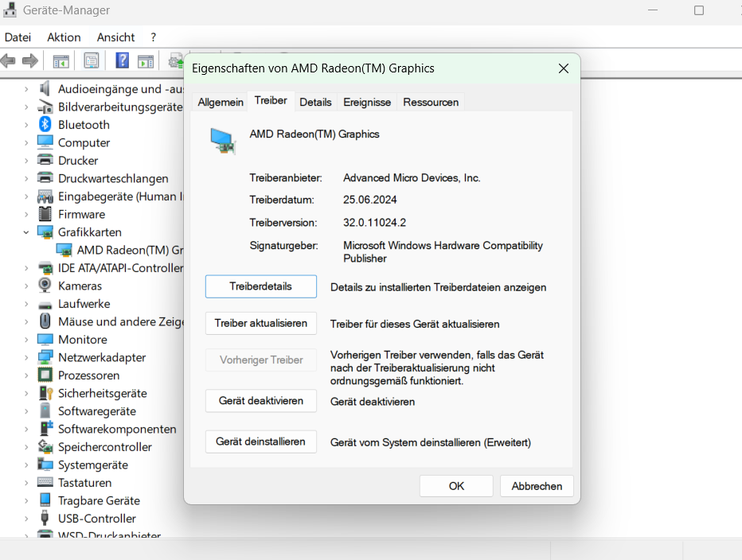Select the Softwaregeräte tree item
Viewport: 742px width, 560px height.
tap(97, 411)
